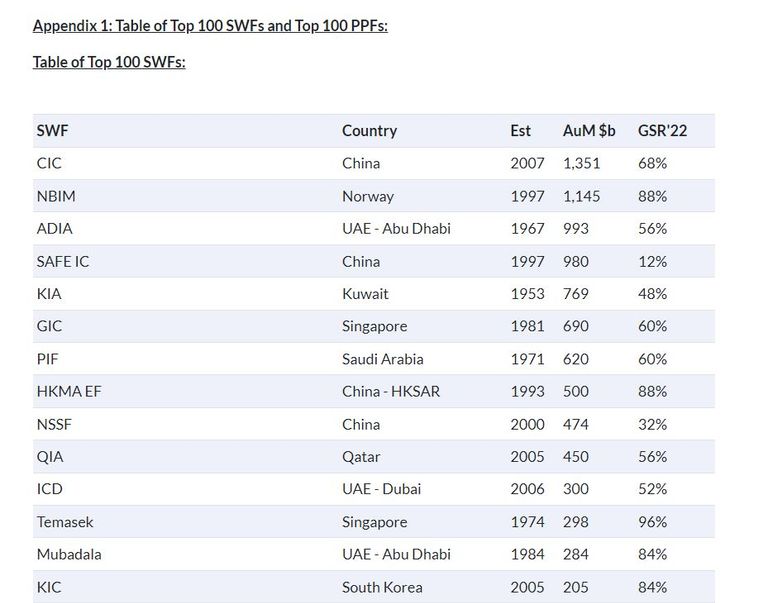Screen dimensions: 768x603
Task: Click the HKMA EF row name
Action: (68, 391)
